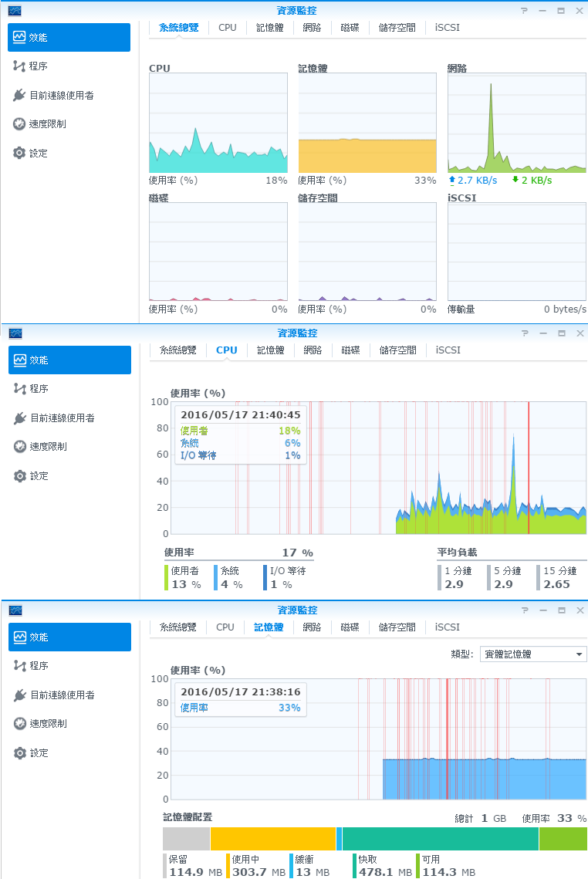Viewport: 588px width, 879px height.
Task: Open 程序 icon in the overview window sidebar
Action: [x=19, y=66]
